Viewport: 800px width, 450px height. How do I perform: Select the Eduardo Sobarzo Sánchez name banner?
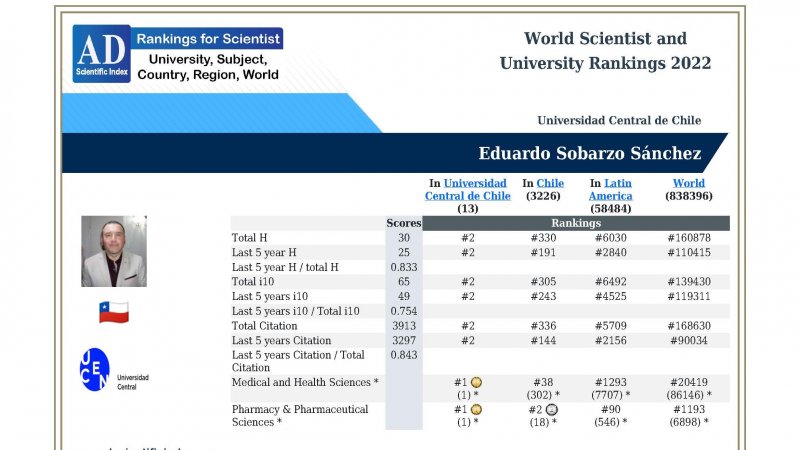[590, 153]
